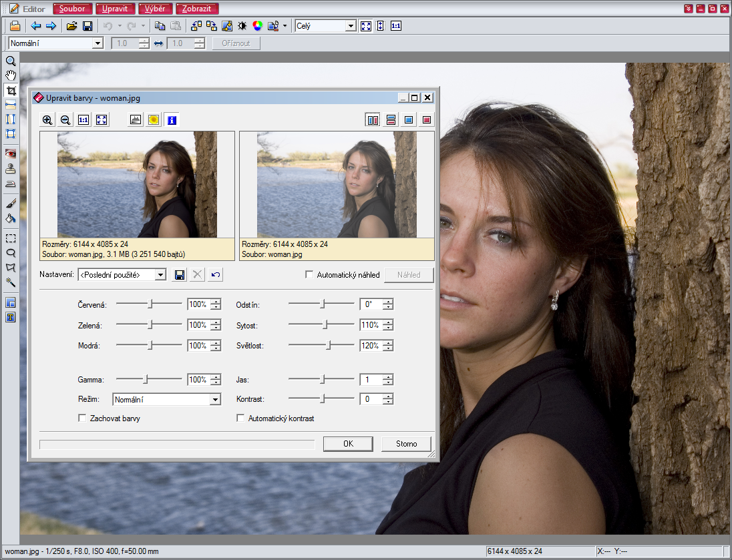This screenshot has height=560, width=732.
Task: Toggle fullscreen fit icon in main toolbar
Action: (x=366, y=26)
